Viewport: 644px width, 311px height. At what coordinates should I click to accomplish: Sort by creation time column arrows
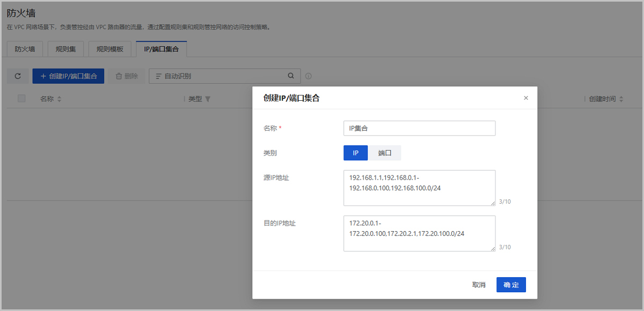(x=621, y=99)
